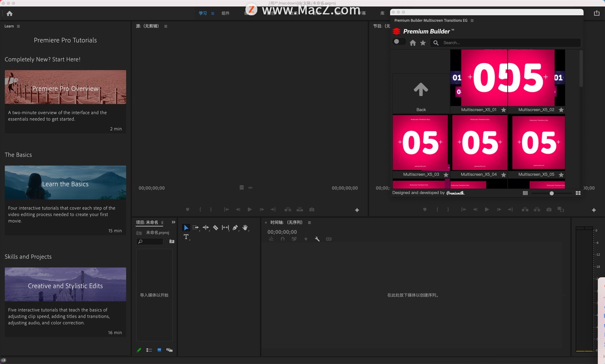
Task: Select the Ripple Edit tool
Action: coord(206,228)
